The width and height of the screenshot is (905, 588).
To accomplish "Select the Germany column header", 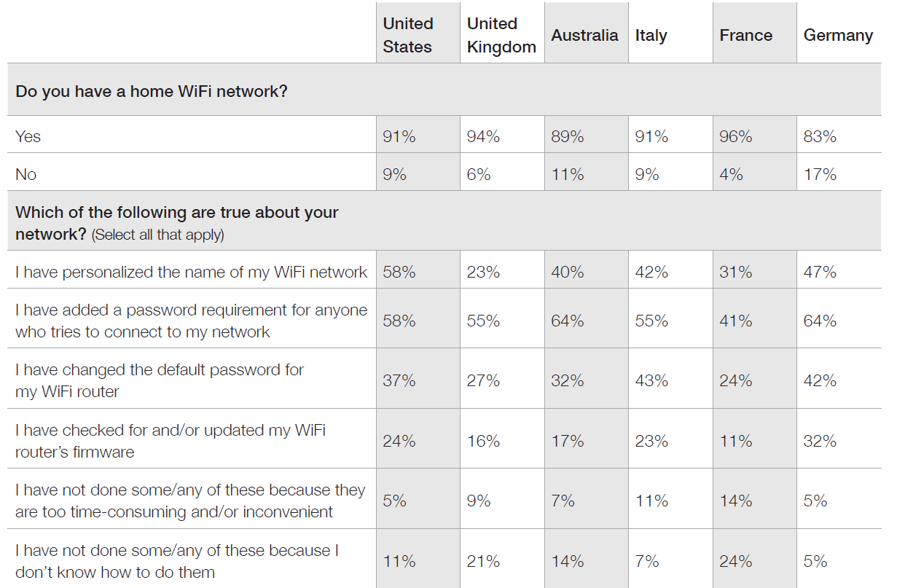I will [x=838, y=36].
